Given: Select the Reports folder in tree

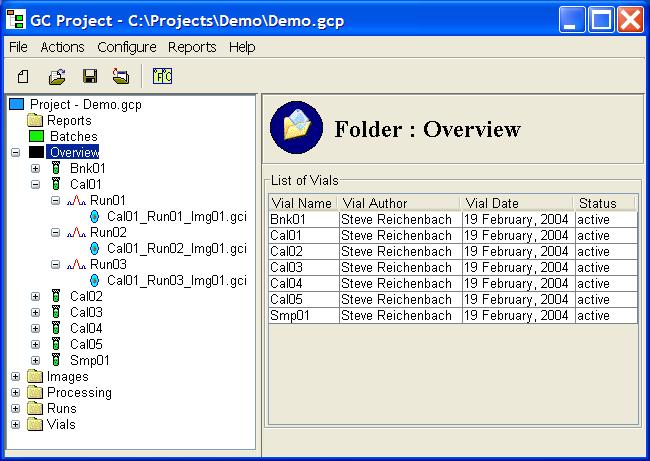Looking at the screenshot, I should point(69,120).
